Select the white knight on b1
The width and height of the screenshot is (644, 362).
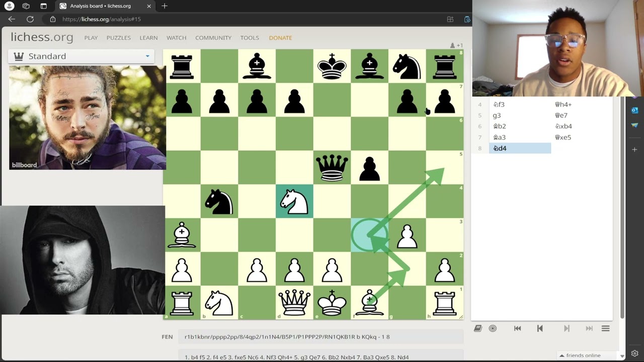219,303
